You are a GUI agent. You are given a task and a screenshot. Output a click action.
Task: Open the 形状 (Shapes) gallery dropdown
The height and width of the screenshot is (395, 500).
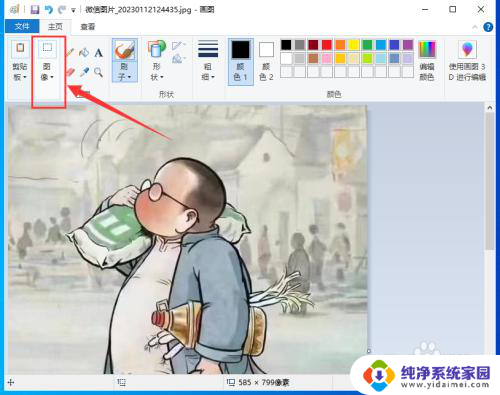[x=157, y=61]
